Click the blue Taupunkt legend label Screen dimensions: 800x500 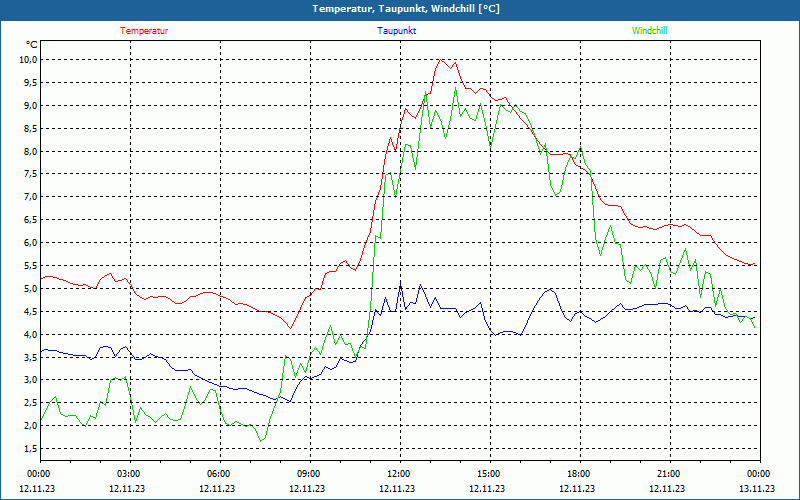tap(396, 31)
